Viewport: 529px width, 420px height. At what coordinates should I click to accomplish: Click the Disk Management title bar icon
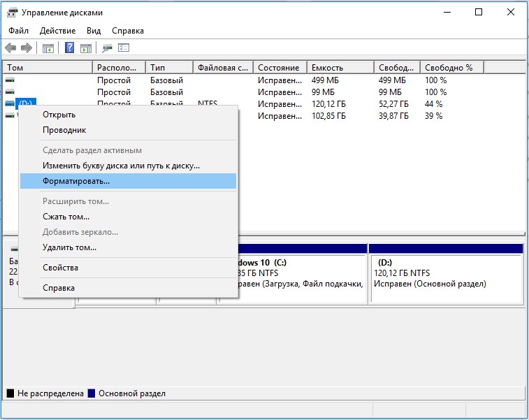point(12,13)
